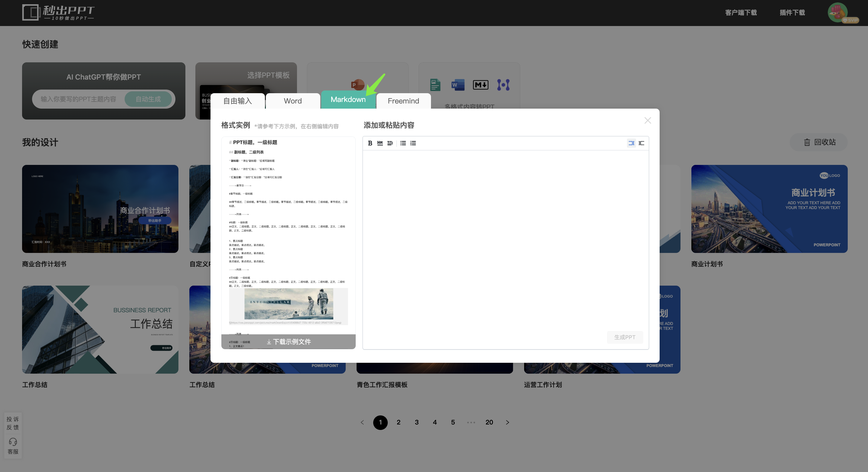Click the Markdown M↓ icon in the multi-format card
Viewport: 868px width, 472px height.
[481, 85]
